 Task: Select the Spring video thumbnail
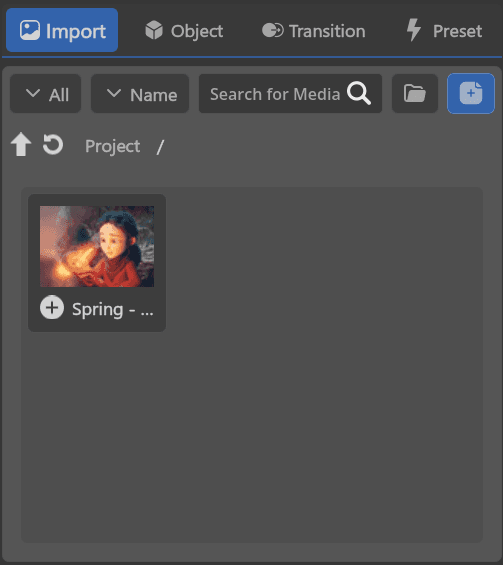[97, 246]
